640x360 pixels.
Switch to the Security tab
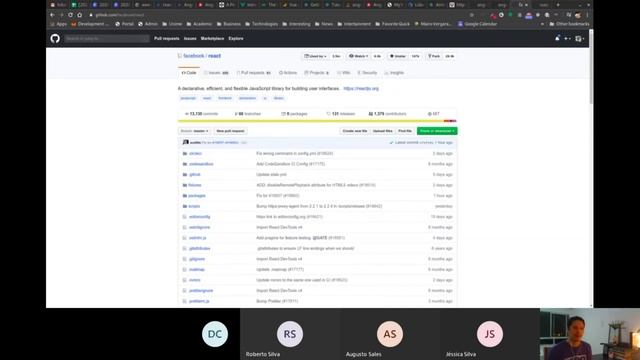(367, 73)
